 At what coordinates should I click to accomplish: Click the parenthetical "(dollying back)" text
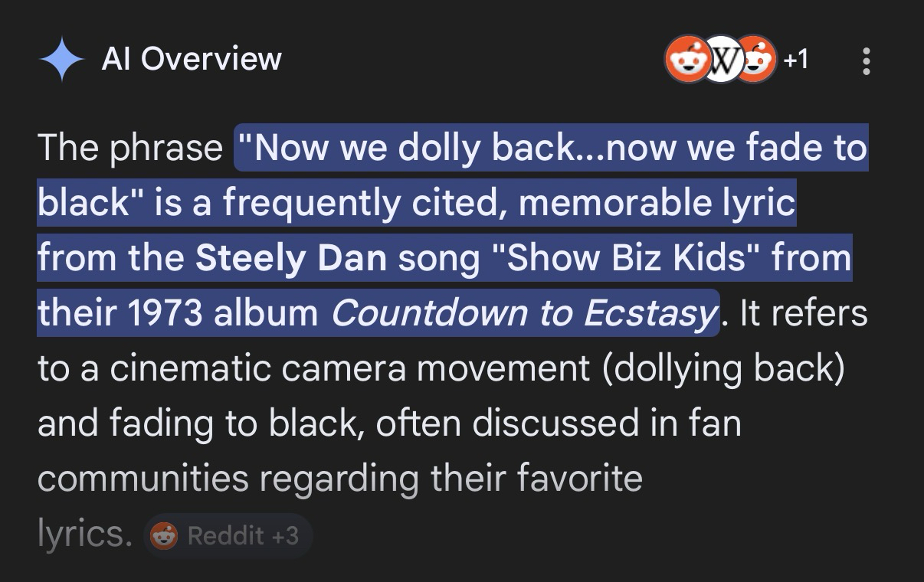724,368
